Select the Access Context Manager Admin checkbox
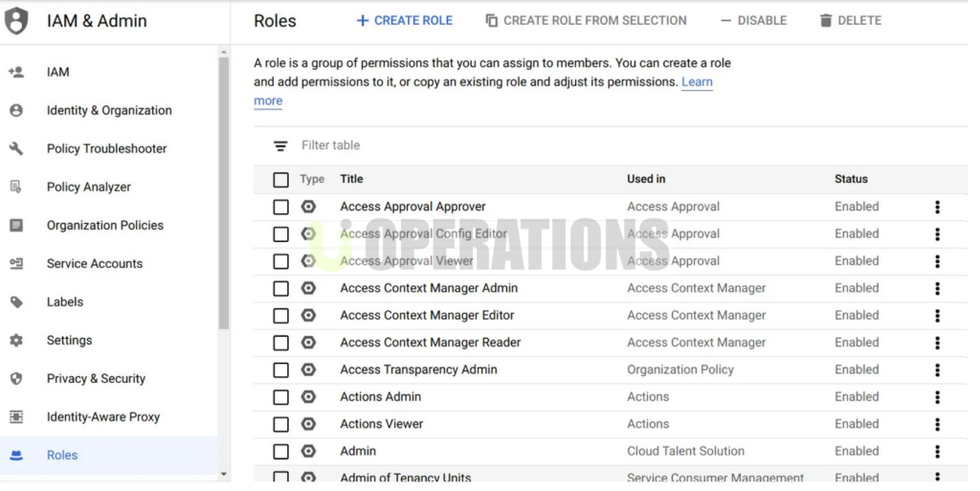 click(x=280, y=289)
